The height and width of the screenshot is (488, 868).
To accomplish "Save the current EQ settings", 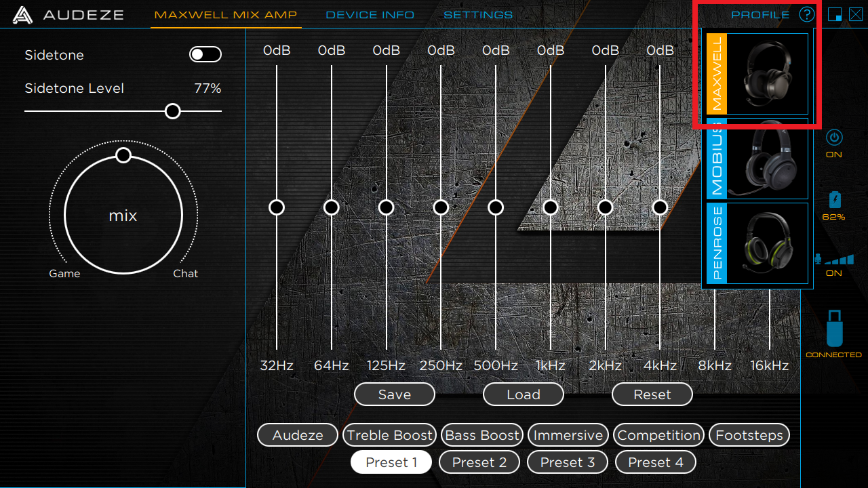I will (x=395, y=394).
